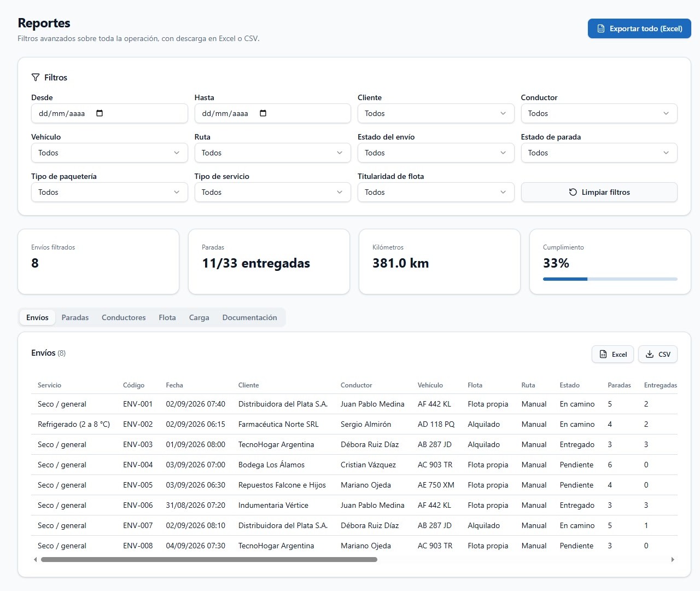Viewport: 700px width, 591px height.
Task: Open the calendar picker in Hasta field
Action: click(263, 113)
